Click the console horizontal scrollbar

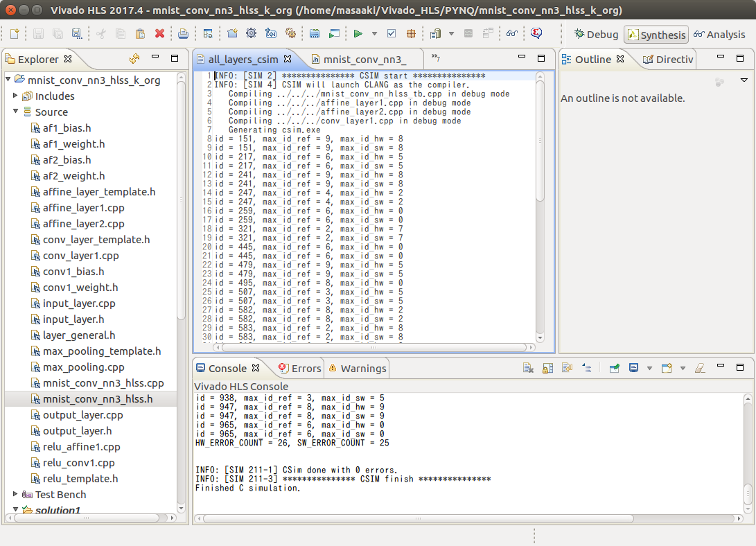tap(418, 518)
